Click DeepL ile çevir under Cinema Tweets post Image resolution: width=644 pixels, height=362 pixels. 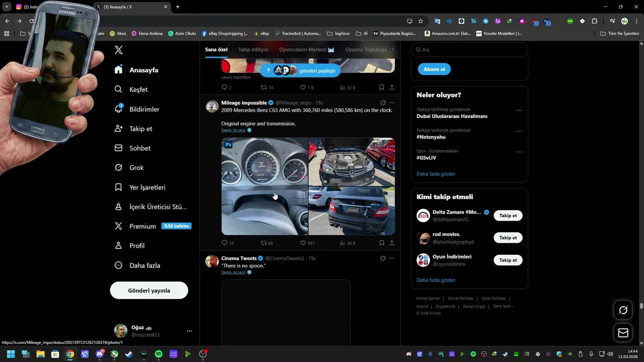coord(233,272)
